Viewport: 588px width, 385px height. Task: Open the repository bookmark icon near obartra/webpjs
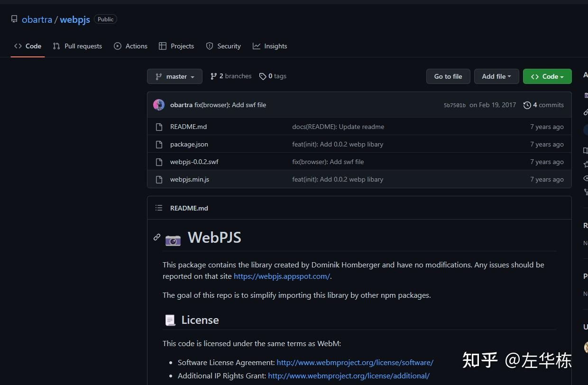(x=14, y=18)
